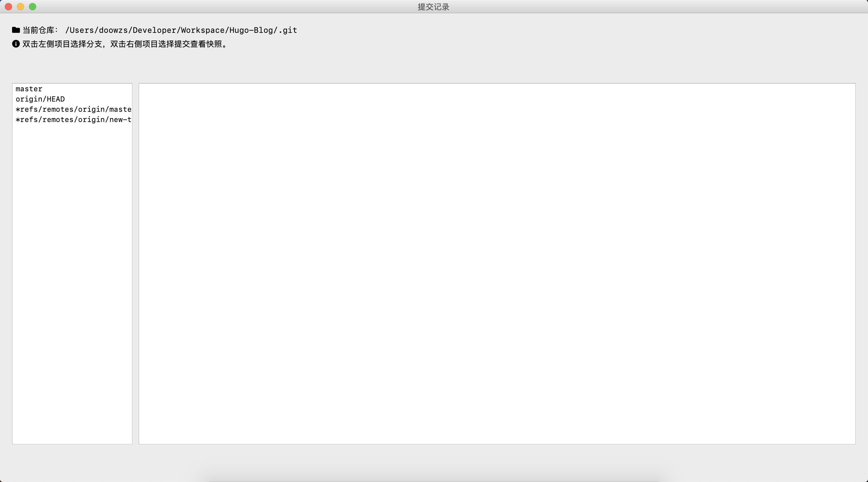Select the master branch in the list
The height and width of the screenshot is (482, 868).
(29, 89)
